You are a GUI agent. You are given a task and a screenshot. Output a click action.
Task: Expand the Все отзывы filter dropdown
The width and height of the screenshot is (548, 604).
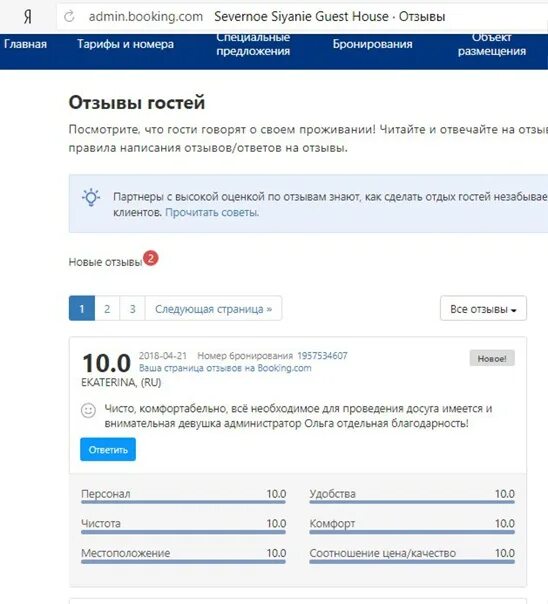pyautogui.click(x=483, y=309)
